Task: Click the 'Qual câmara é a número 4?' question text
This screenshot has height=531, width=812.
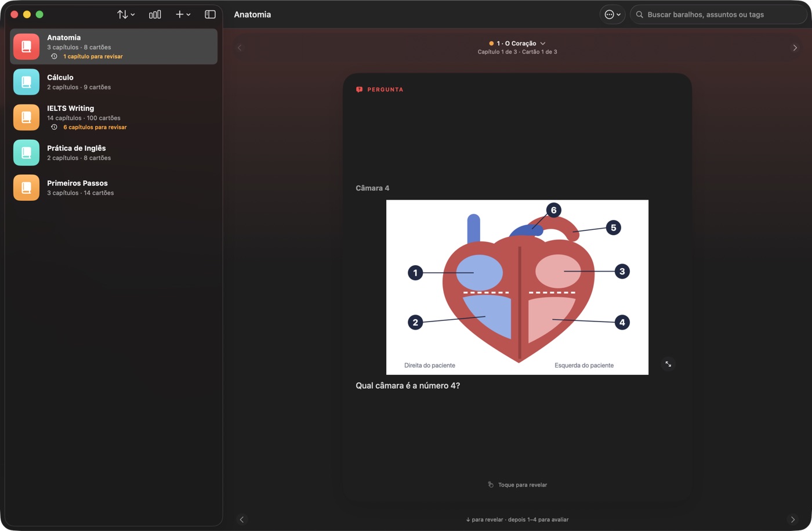Action: [x=408, y=385]
